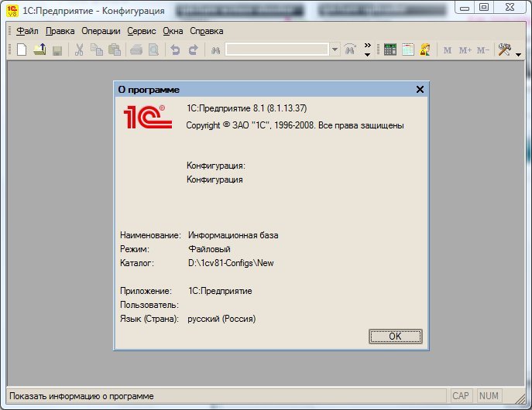
Task: Maximize the main application window
Action: 484,7
